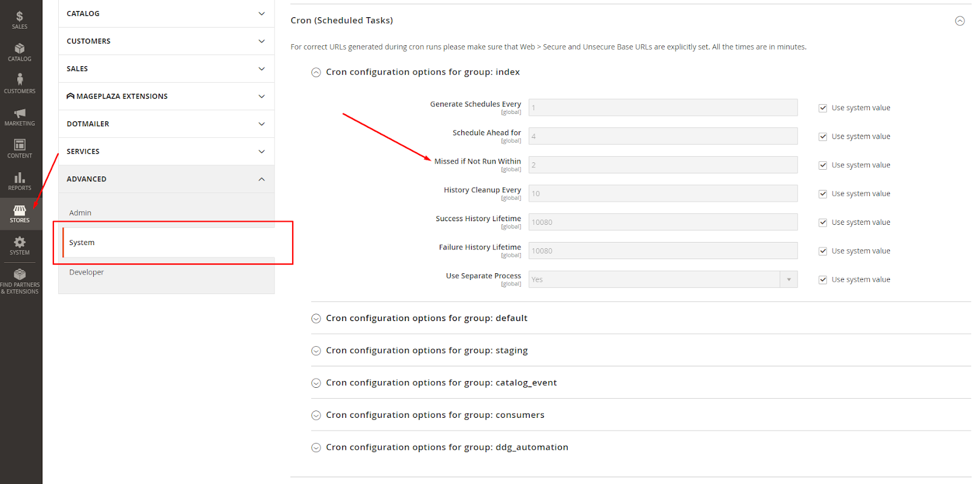Screen dimensions: 980x484
Task: Click the History Cleanup Every input field
Action: (663, 194)
